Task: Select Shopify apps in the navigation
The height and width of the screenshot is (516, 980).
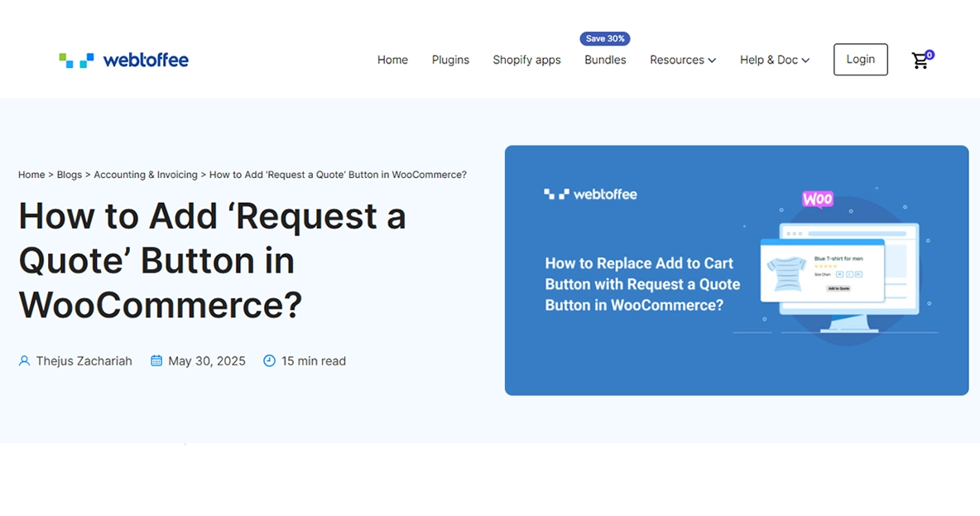Action: [526, 60]
